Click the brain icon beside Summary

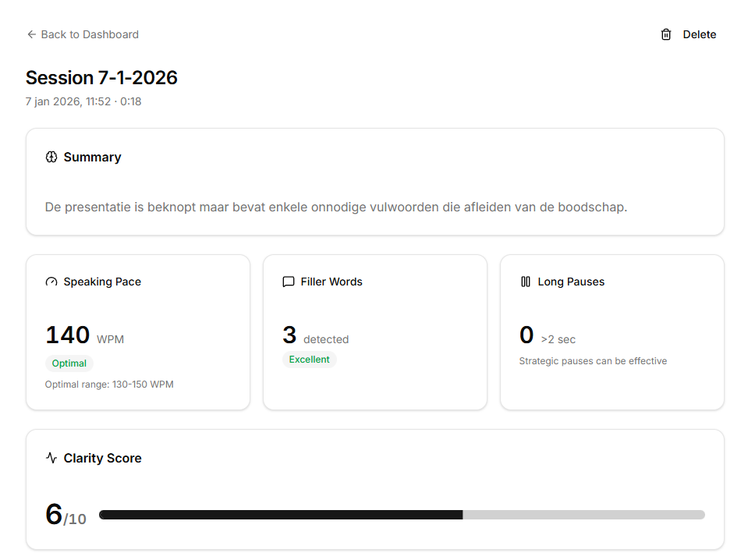coord(51,157)
